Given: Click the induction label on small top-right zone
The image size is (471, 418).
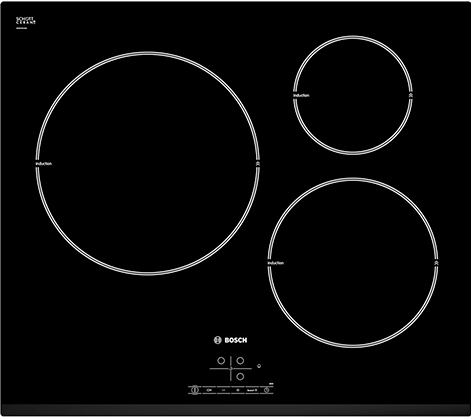Looking at the screenshot, I should point(301,95).
